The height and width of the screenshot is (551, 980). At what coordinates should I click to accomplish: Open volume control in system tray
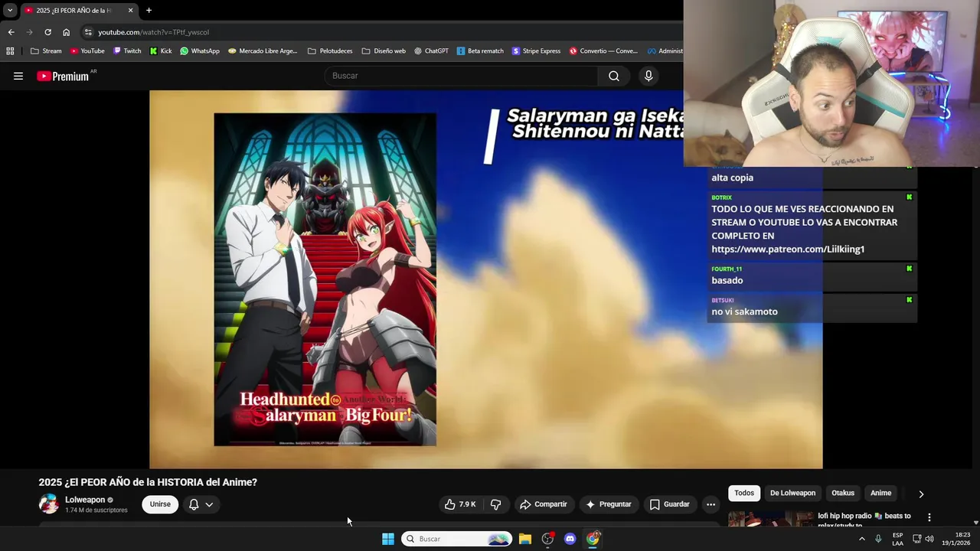929,539
